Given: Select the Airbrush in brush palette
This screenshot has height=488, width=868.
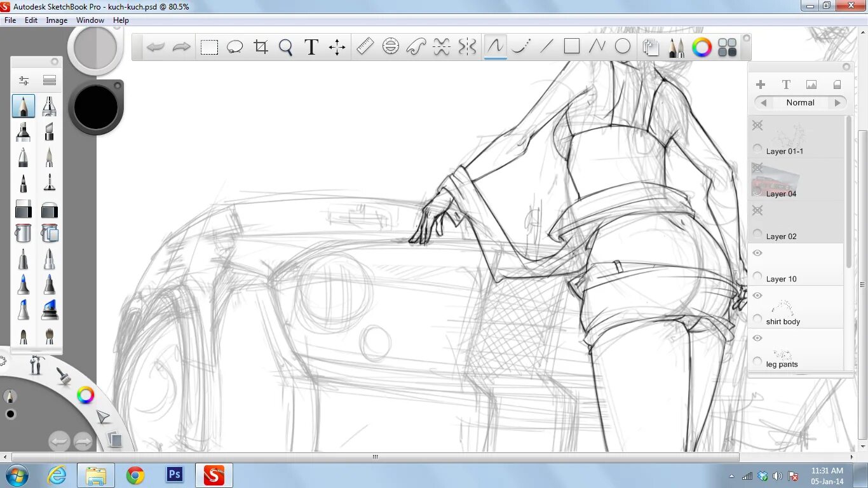Looking at the screenshot, I should click(50, 106).
